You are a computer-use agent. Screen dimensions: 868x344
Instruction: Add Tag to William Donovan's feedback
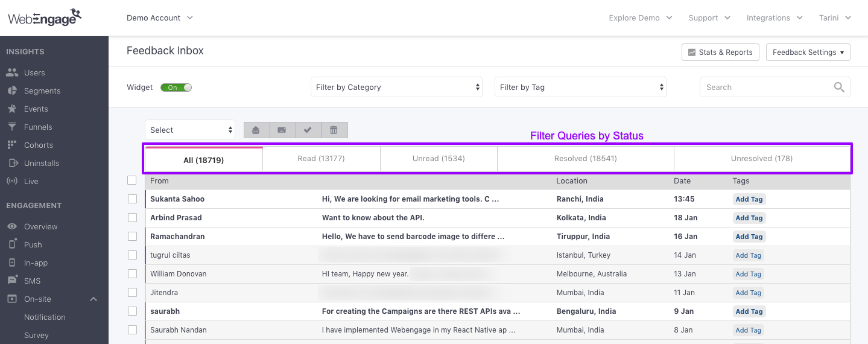pyautogui.click(x=749, y=274)
